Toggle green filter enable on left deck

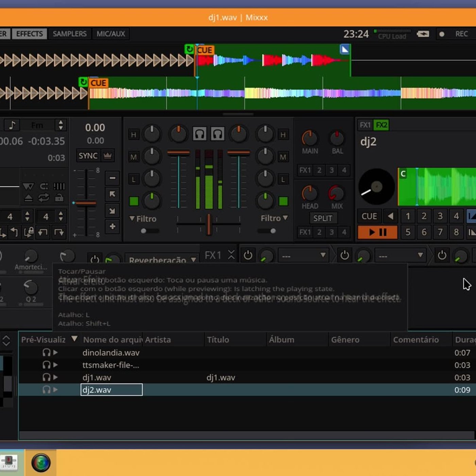134,201
